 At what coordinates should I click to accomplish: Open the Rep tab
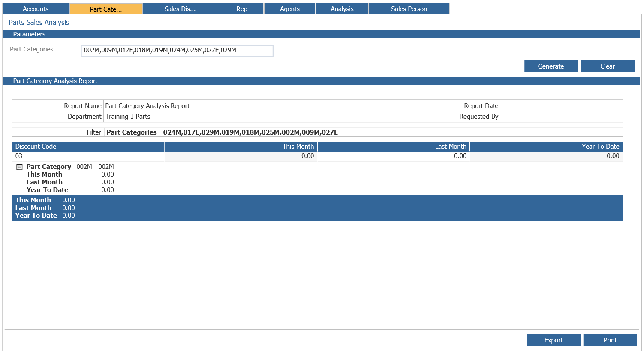point(242,9)
